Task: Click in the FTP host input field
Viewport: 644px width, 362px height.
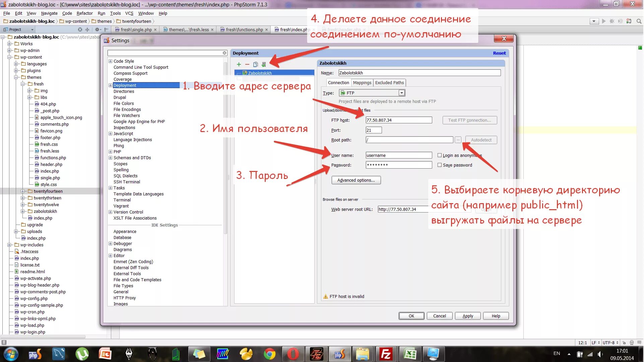Action: coord(398,120)
